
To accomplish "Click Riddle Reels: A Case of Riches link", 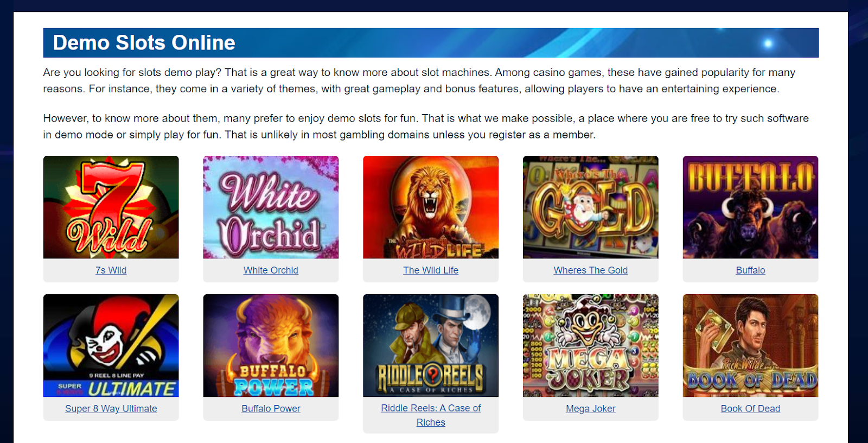I will tap(431, 415).
